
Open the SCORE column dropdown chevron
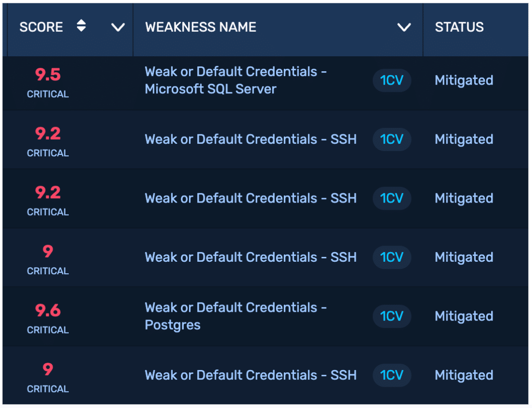(x=118, y=27)
